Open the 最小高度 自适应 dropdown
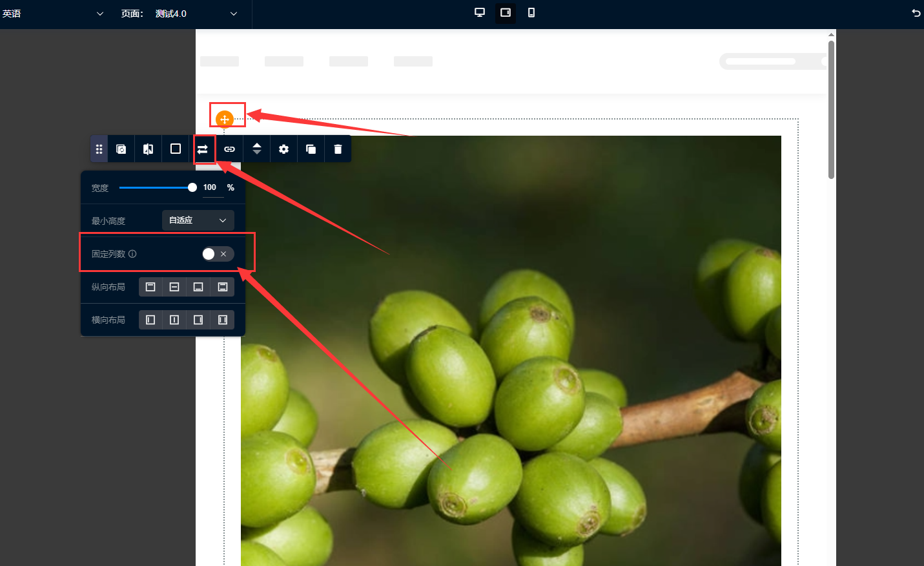The image size is (924, 566). coord(198,220)
